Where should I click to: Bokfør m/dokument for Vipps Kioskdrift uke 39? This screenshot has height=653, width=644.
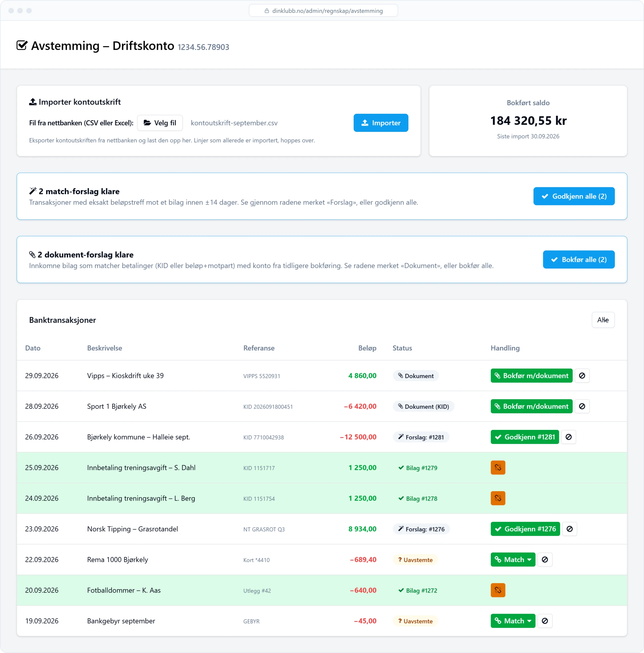coord(531,375)
